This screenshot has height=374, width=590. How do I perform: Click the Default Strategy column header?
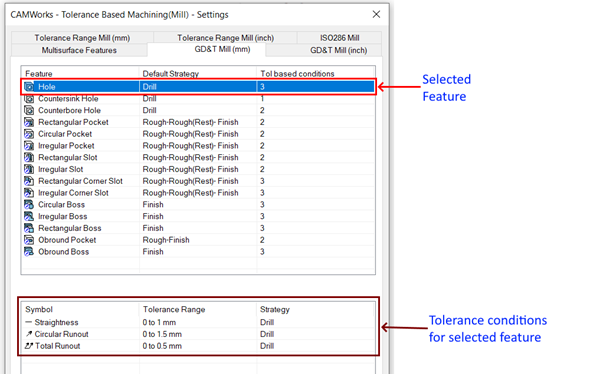pyautogui.click(x=198, y=73)
